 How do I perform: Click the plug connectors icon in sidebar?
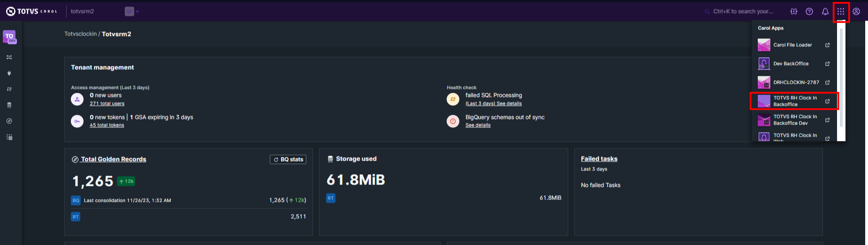pyautogui.click(x=9, y=73)
